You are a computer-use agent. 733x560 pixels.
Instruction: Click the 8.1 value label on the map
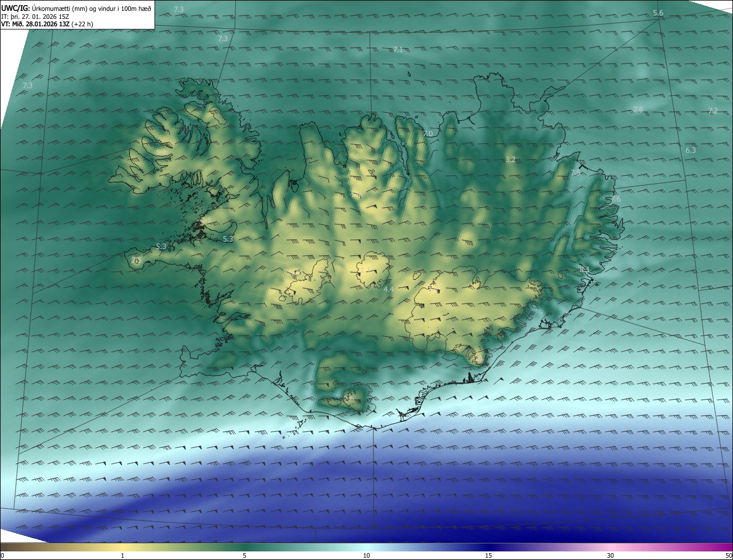click(585, 269)
